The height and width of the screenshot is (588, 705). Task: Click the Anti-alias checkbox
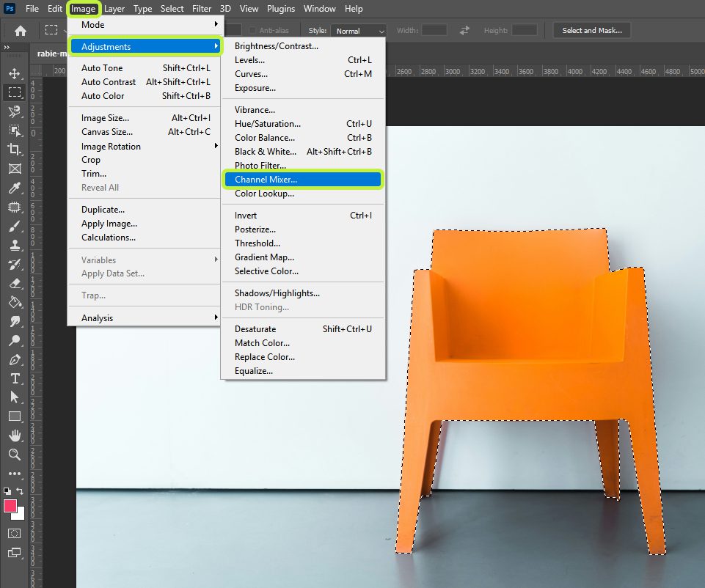[252, 30]
